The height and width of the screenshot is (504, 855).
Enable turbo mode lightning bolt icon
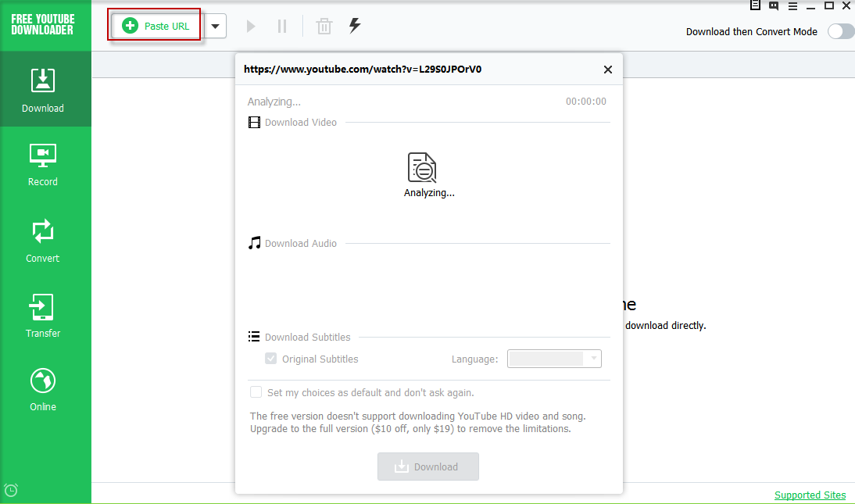355,26
